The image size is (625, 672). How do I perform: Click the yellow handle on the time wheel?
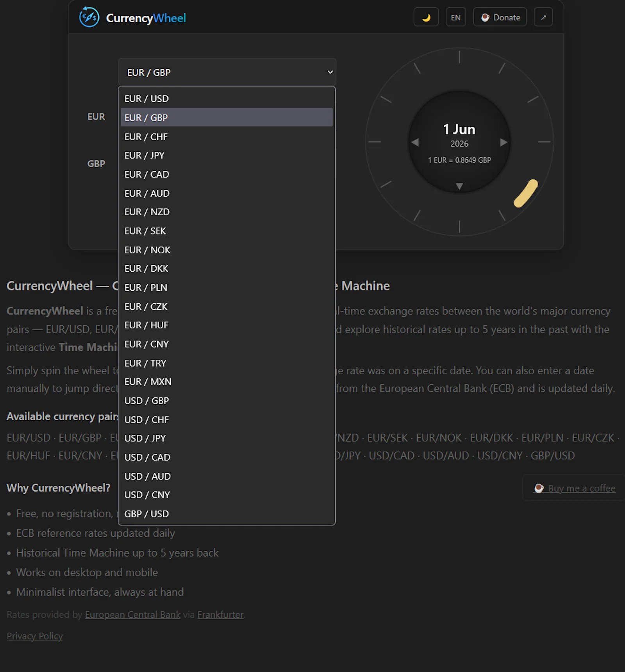pyautogui.click(x=526, y=193)
